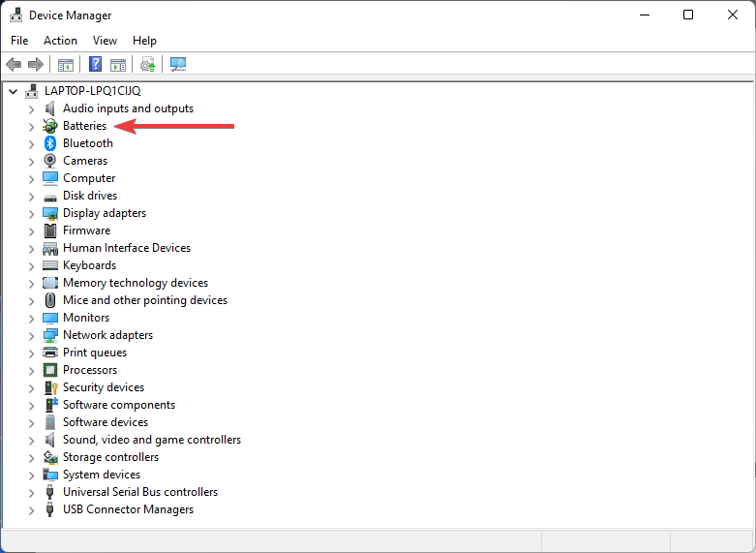Select Universal Serial Bus controllers label
The height and width of the screenshot is (553, 756).
coord(140,492)
